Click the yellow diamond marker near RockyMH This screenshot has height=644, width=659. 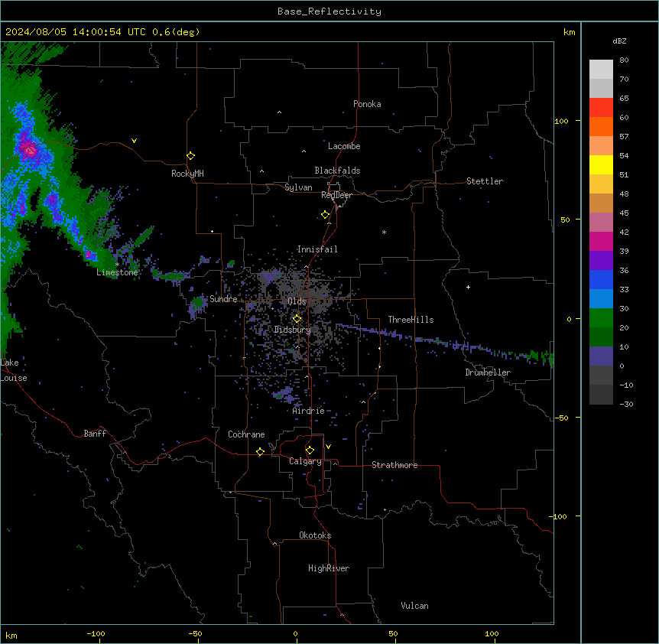point(191,156)
